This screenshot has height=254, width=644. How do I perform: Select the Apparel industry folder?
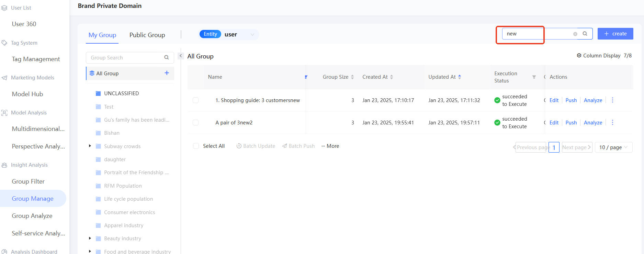coord(124,225)
